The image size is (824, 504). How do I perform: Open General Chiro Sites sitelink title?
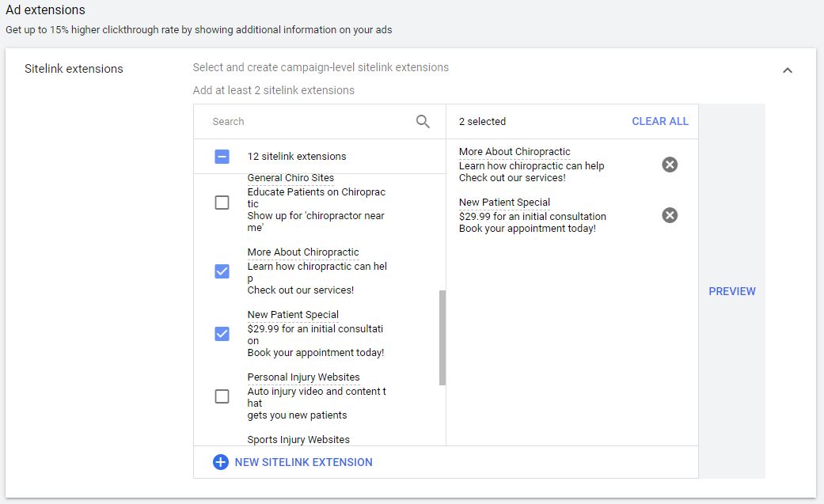(x=290, y=178)
